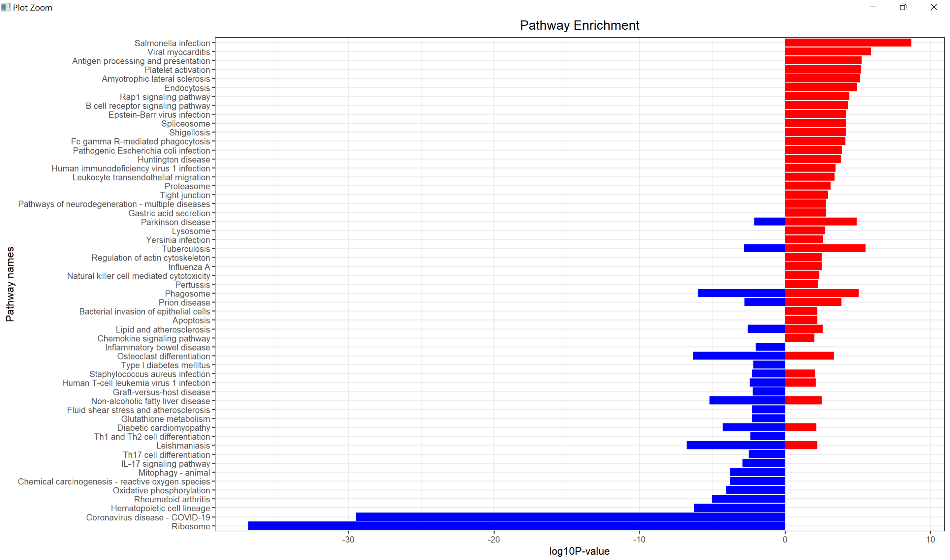Click the red Viral myocarditis bar

point(828,51)
